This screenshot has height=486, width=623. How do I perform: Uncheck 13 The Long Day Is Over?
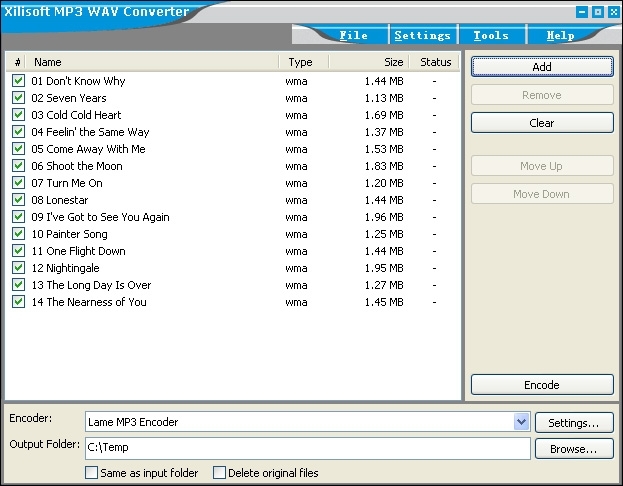click(18, 285)
